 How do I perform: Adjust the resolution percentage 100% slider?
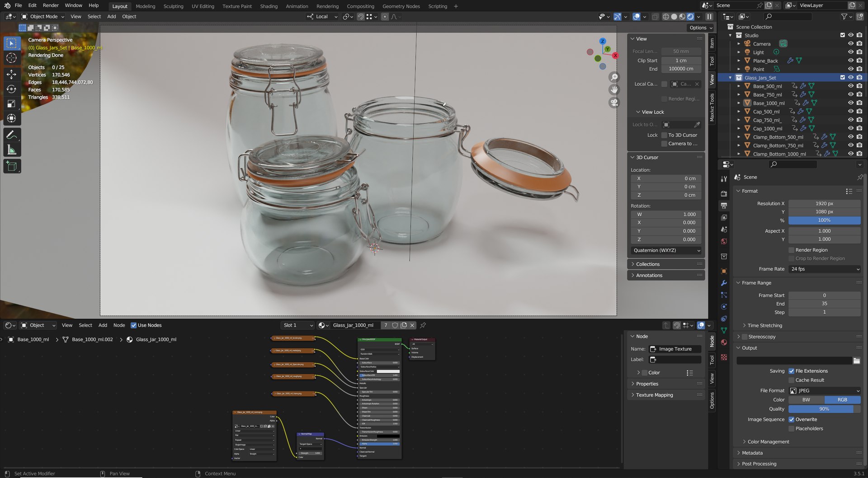point(825,220)
